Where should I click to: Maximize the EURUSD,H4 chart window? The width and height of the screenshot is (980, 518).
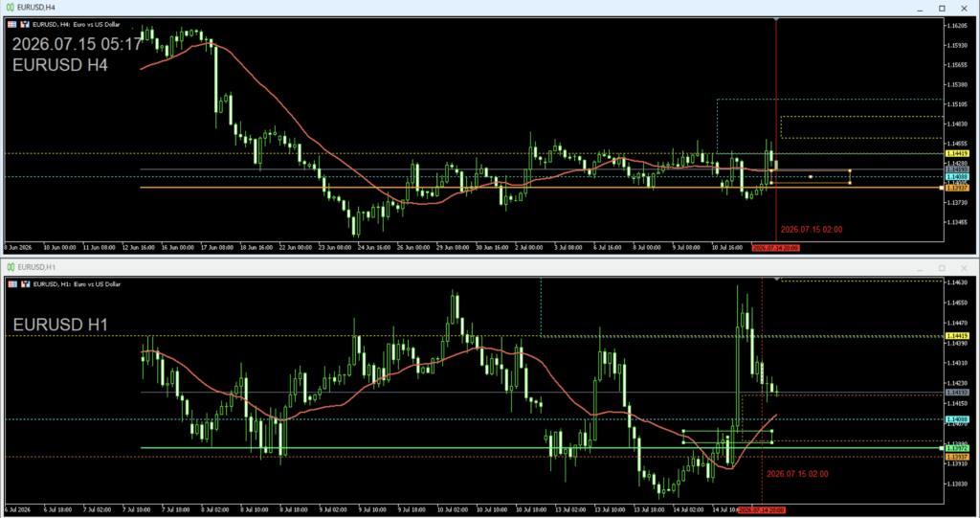click(942, 8)
